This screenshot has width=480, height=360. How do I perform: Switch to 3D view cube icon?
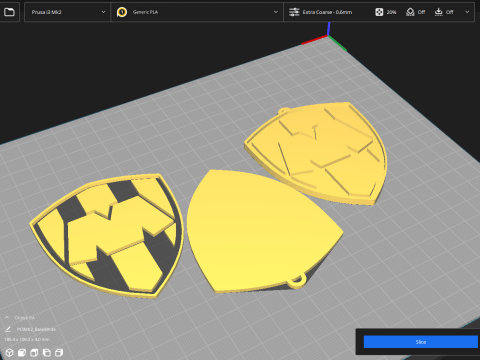point(9,352)
